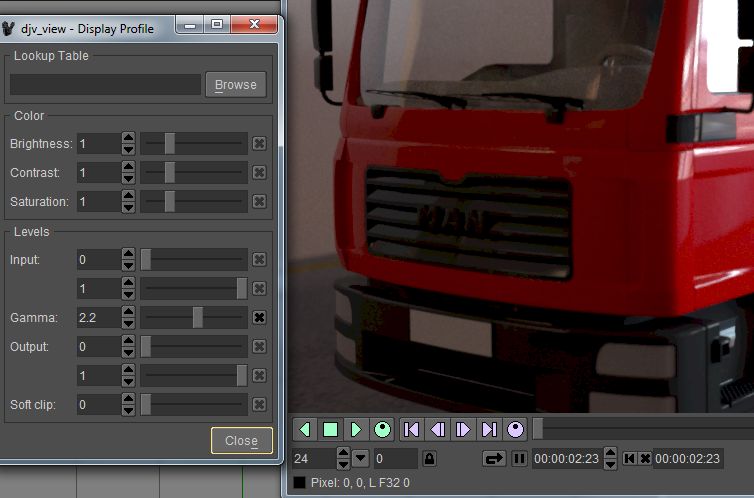Click the Brightness slider handle
This screenshot has width=754, height=498.
170,144
